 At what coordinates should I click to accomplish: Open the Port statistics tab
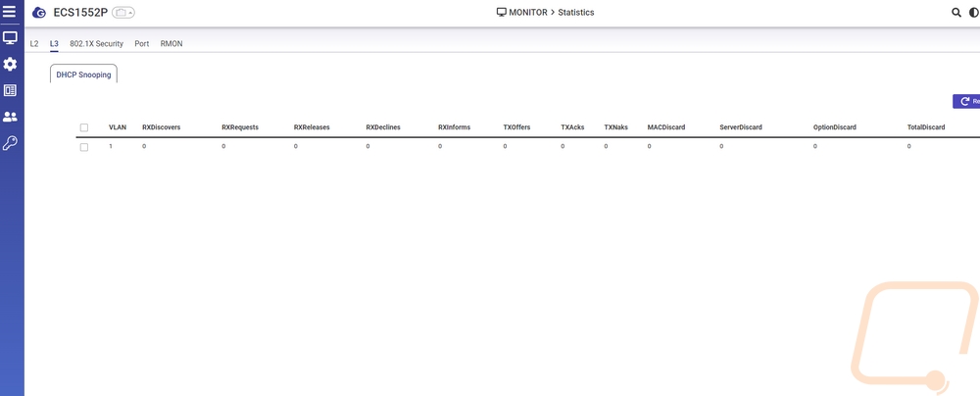[142, 44]
